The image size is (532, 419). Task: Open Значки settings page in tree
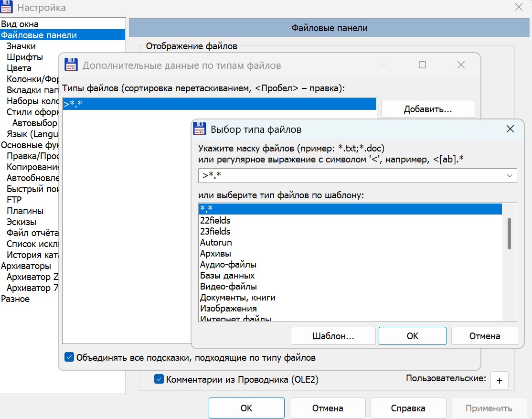coord(21,46)
